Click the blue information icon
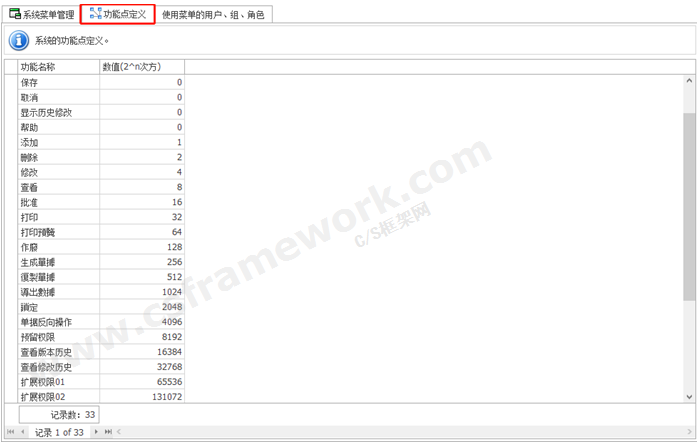The width and height of the screenshot is (697, 445). [19, 41]
